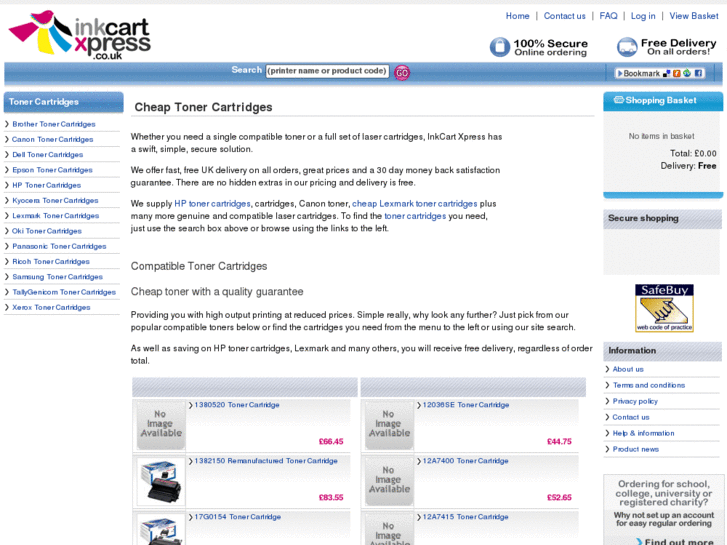Screen dimensions: 727x545
Task: Open the 17G0154 Toner Cartridge product image
Action: (160, 530)
